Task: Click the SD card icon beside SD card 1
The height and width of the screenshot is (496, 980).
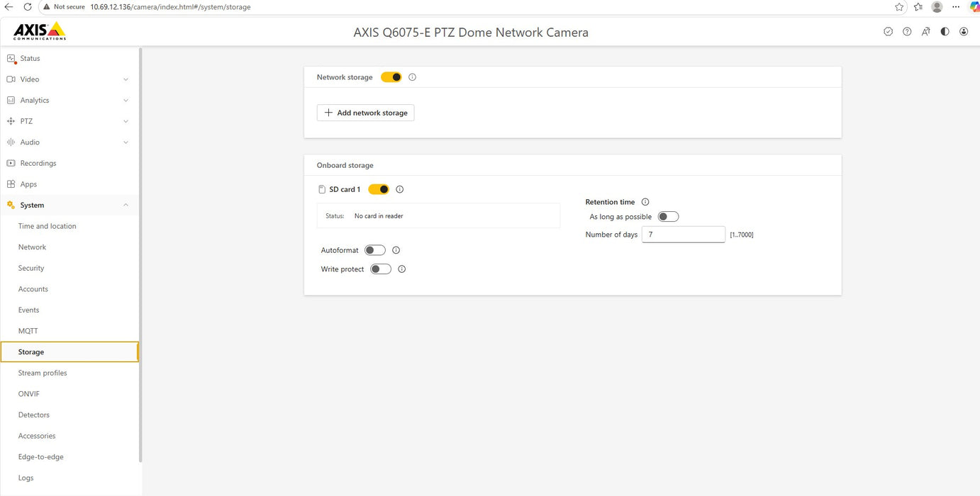Action: pyautogui.click(x=322, y=189)
